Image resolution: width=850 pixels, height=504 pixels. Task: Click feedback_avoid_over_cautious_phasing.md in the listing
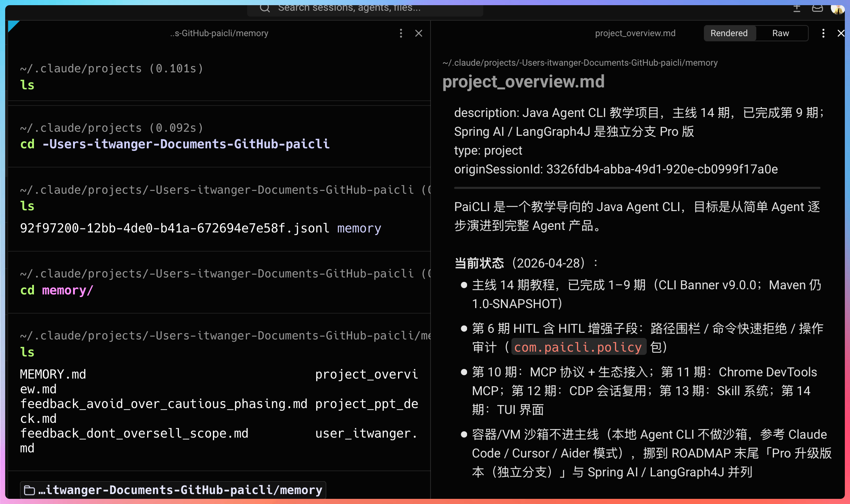point(164,404)
